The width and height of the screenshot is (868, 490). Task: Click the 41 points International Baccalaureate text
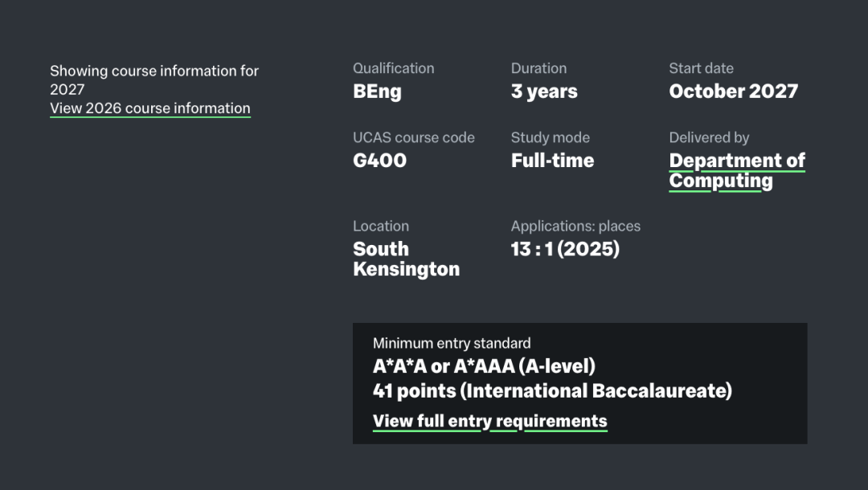(552, 391)
